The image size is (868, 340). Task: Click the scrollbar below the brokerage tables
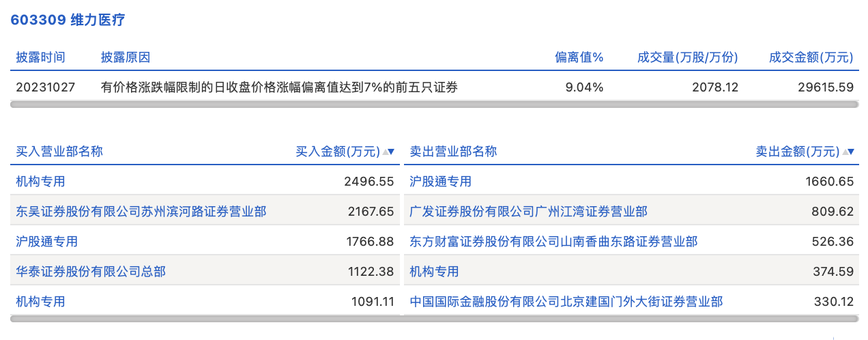(x=434, y=319)
